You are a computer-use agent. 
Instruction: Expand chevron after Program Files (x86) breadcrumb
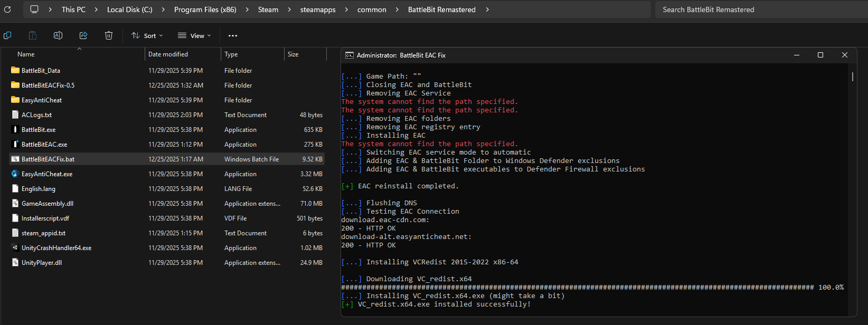[x=247, y=9]
